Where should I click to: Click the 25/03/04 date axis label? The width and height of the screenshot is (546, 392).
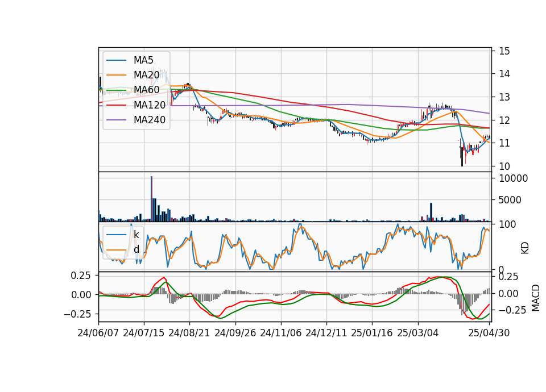coord(418,333)
